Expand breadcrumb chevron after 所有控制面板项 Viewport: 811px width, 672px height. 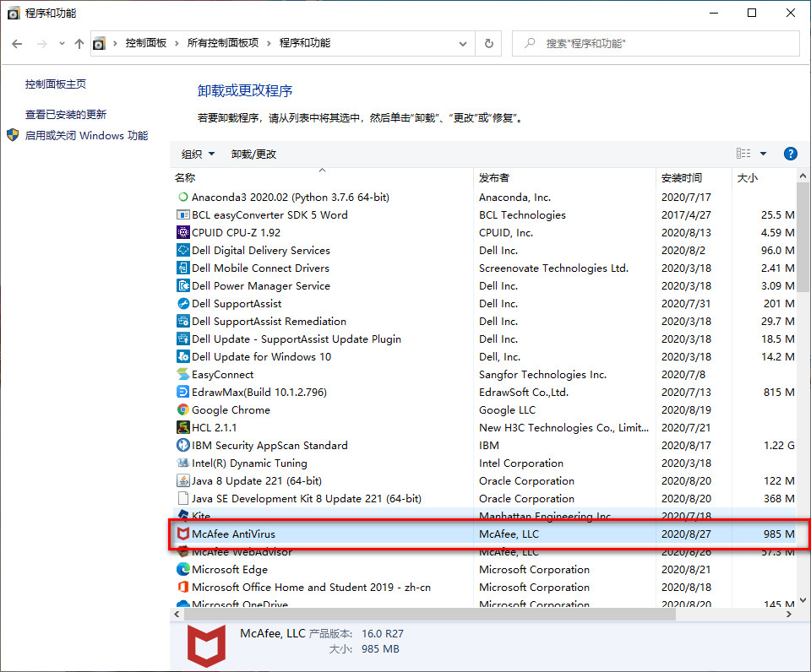(x=269, y=43)
